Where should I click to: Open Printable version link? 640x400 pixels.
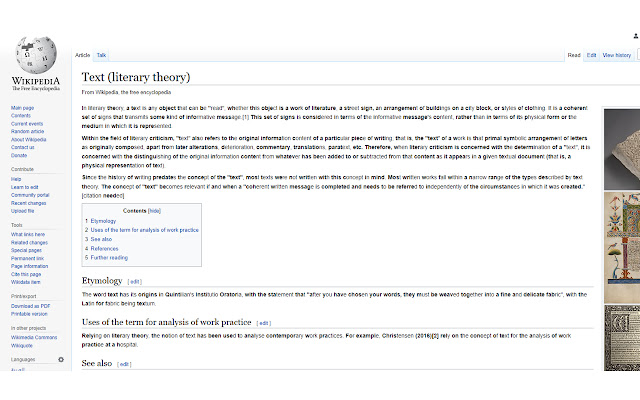(29, 314)
